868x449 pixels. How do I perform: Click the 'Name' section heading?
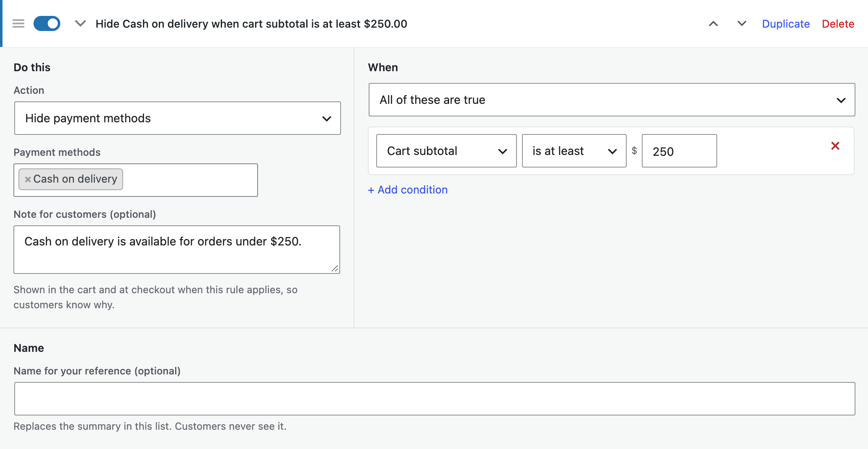28,348
